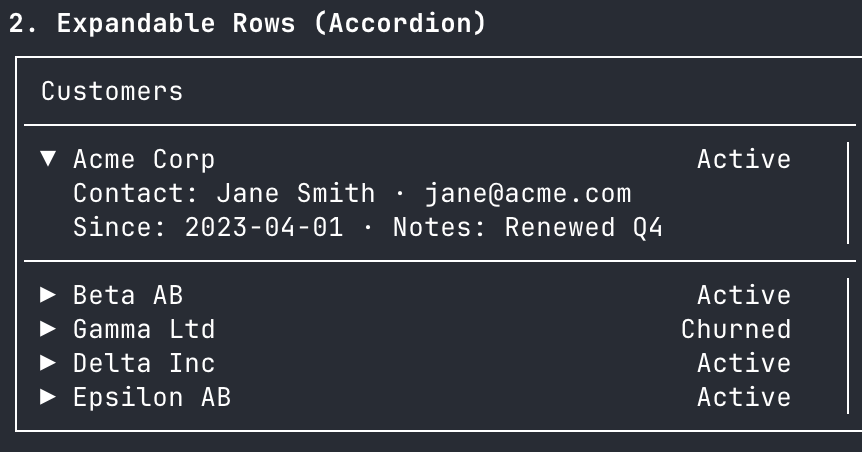Click the Notes: Renewed Q4 text
862x452 pixels.
click(528, 227)
